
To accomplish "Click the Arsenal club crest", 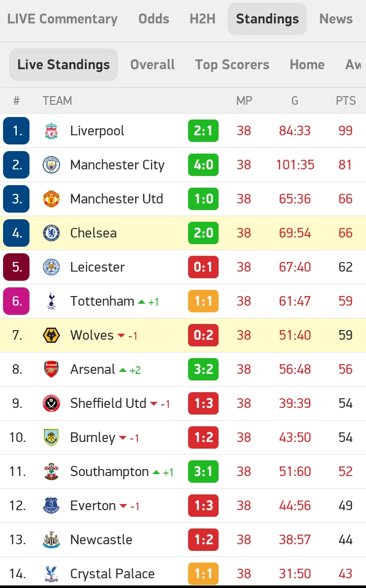I will tap(51, 369).
